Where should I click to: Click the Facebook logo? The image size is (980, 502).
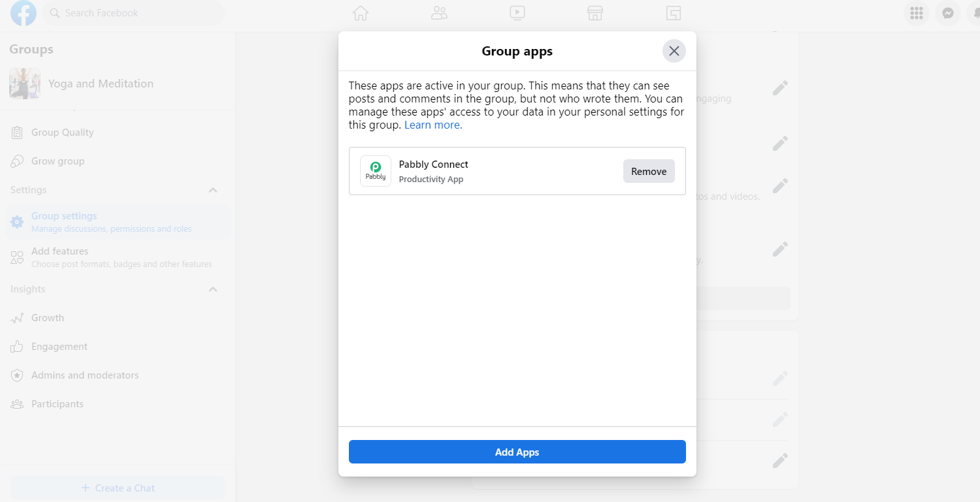tap(24, 13)
